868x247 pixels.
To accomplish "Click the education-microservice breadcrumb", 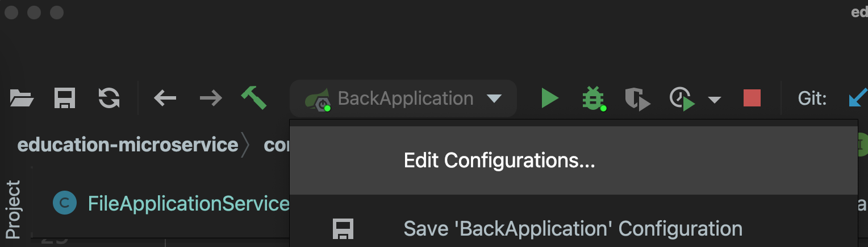I will (128, 145).
